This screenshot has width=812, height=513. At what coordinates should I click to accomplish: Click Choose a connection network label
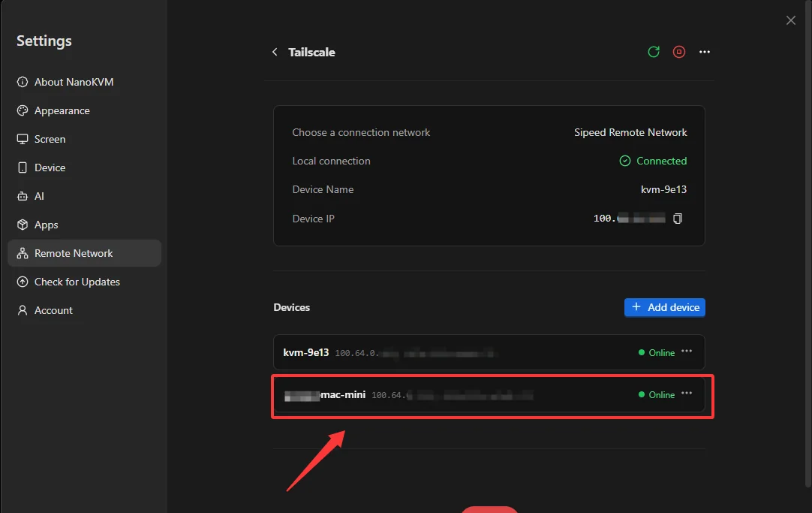(x=361, y=132)
